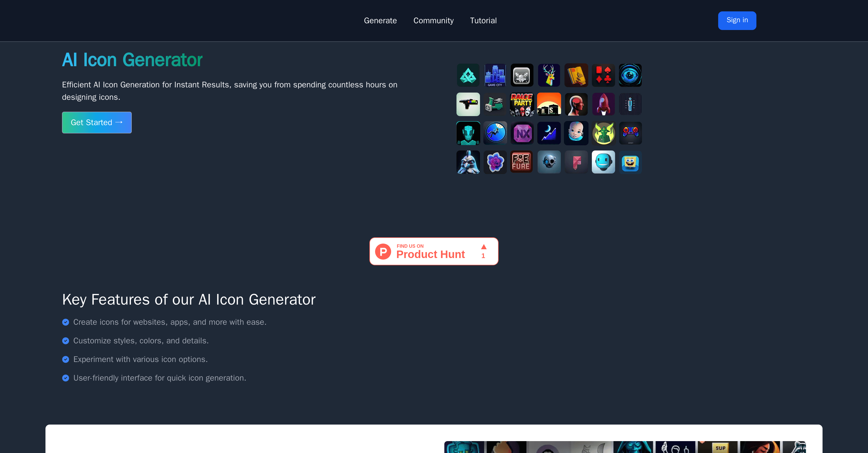This screenshot has width=868, height=453.
Task: Click the Game City skyline icon
Action: 495,75
